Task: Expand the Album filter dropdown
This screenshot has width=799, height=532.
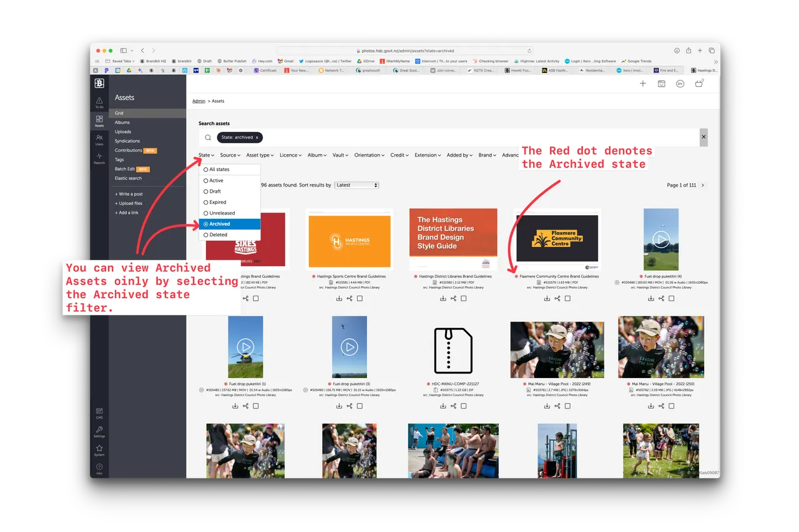Action: [x=317, y=155]
